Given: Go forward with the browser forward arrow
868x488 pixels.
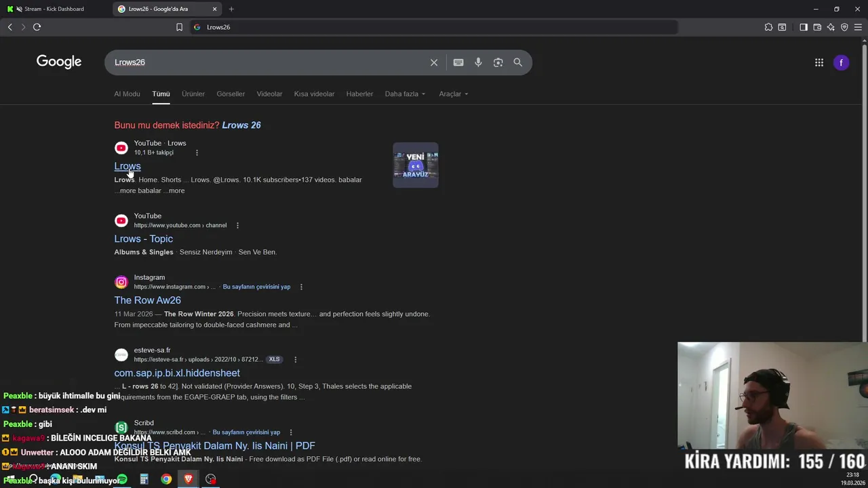Looking at the screenshot, I should pos(23,27).
